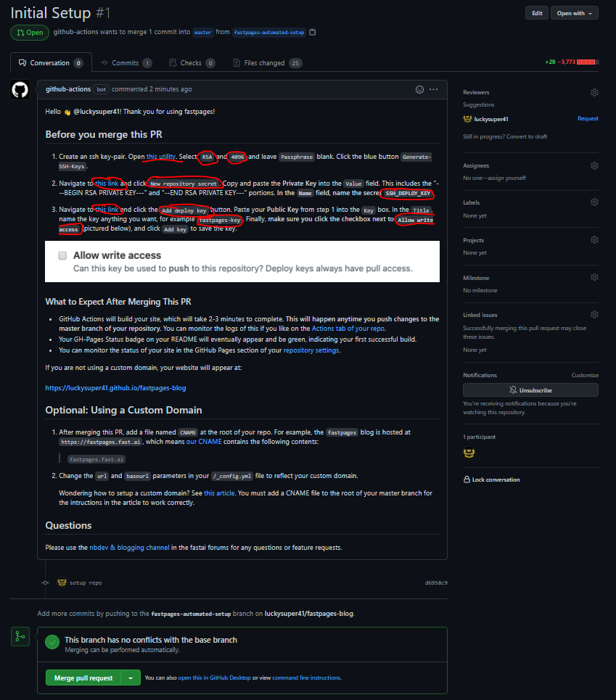Image resolution: width=616 pixels, height=700 pixels.
Task: Click luckysuper41 avatar under Suggestions
Action: 467,119
